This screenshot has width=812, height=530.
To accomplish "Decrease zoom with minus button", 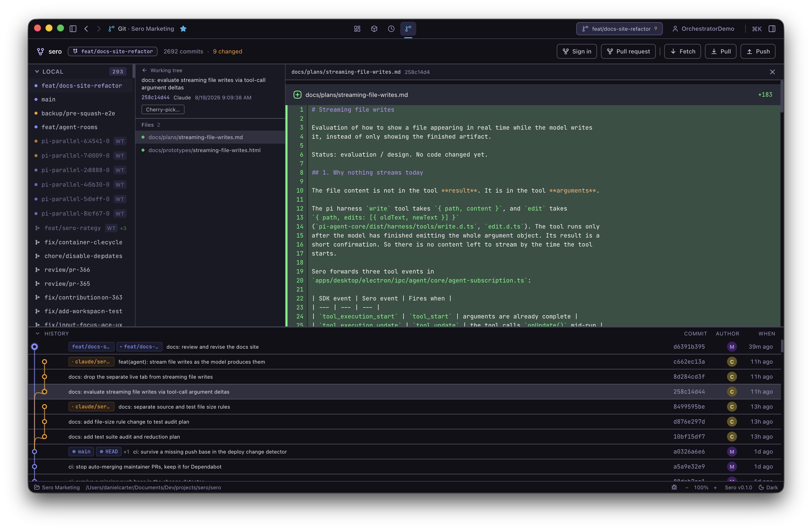I will click(687, 488).
